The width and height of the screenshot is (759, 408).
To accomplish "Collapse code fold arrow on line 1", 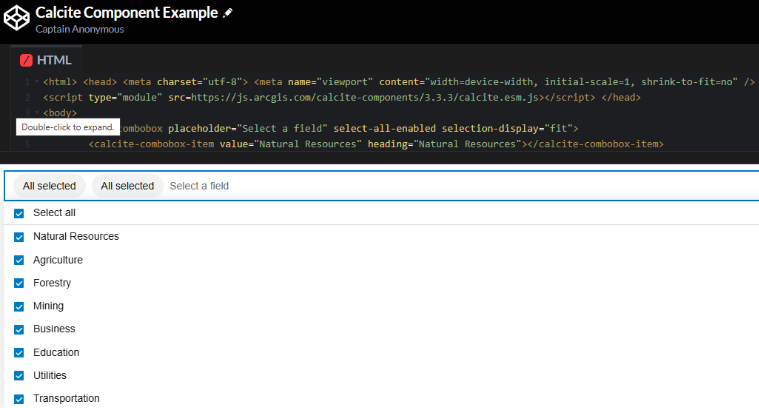I will (37, 82).
